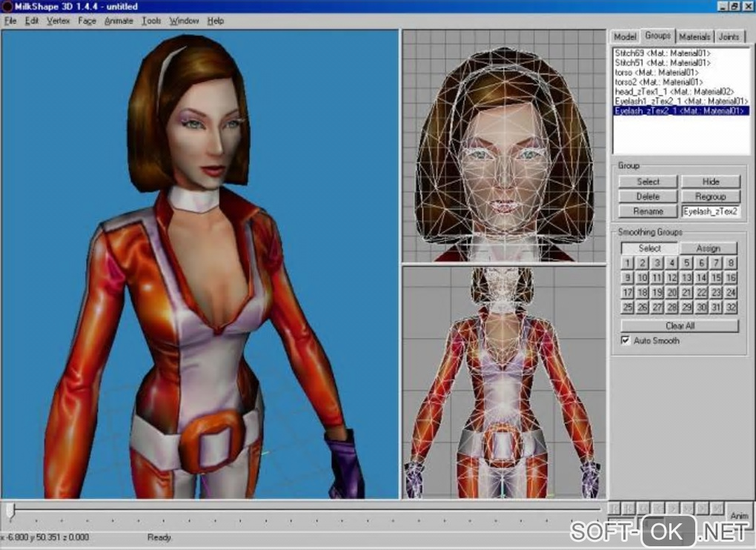Open the Face menu

87,21
